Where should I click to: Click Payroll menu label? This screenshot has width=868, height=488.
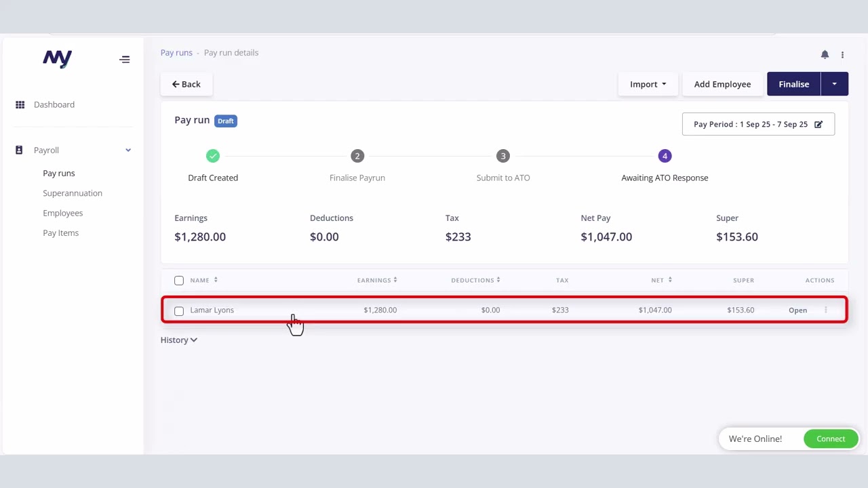(47, 150)
